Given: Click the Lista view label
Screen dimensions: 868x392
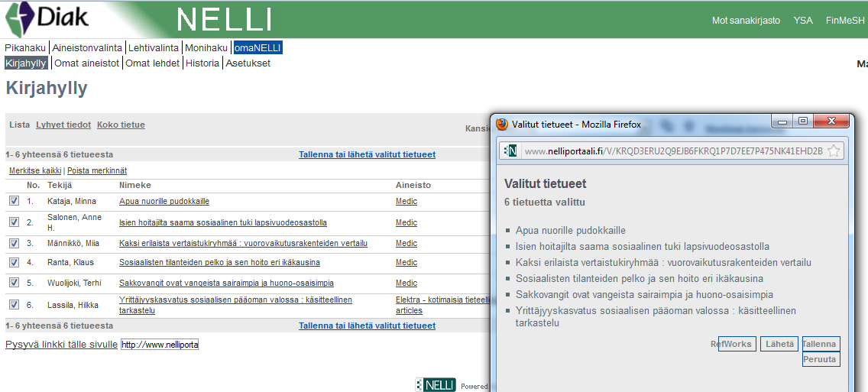Looking at the screenshot, I should coord(19,125).
